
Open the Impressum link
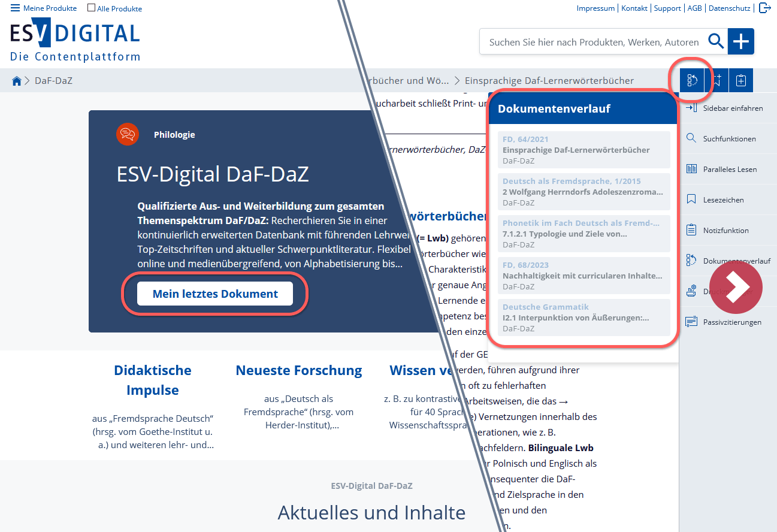coord(595,8)
